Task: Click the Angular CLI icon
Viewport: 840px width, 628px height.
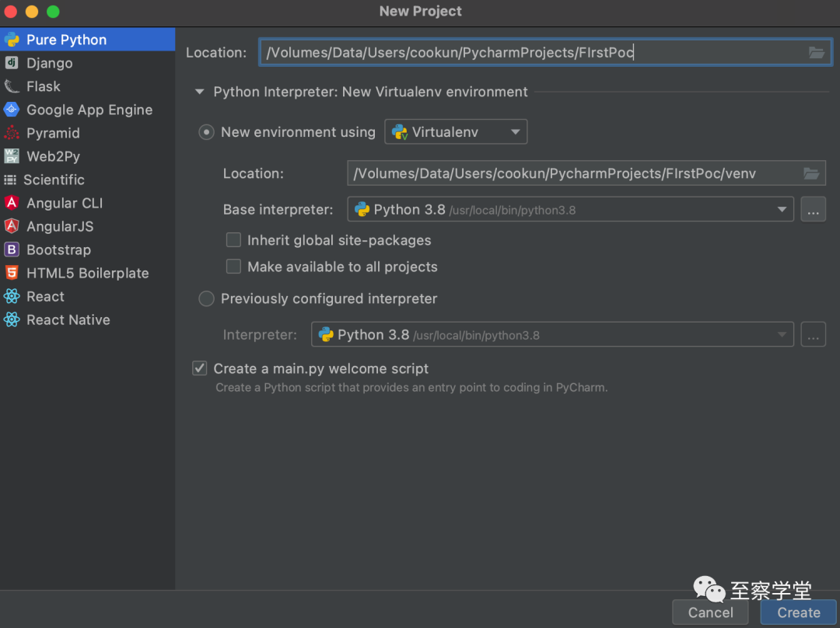Action: (12, 203)
